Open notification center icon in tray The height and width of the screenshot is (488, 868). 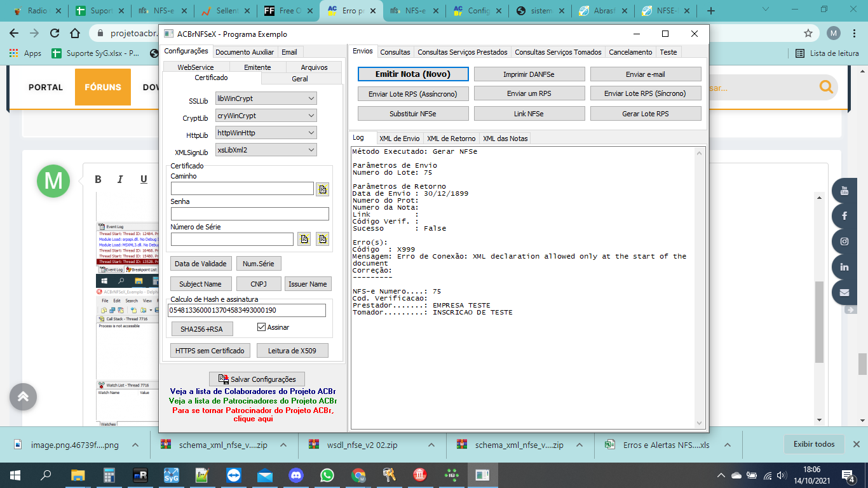[848, 475]
